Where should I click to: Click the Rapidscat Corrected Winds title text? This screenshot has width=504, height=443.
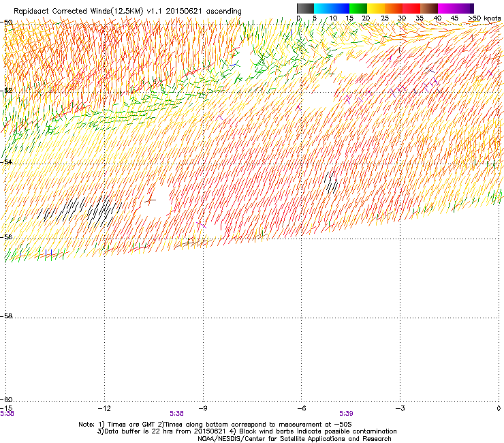click(x=127, y=12)
